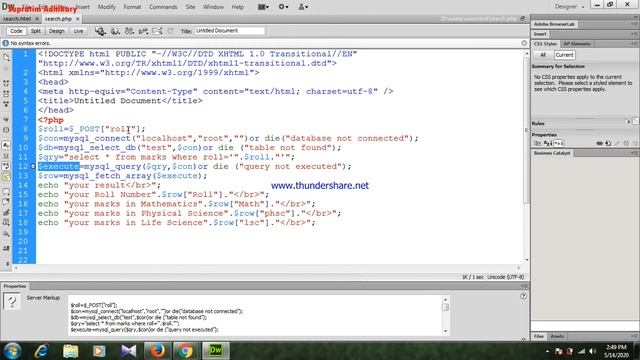Viewport: 640px width, 360px height.
Task: Click the Preview in Browser globe icon
Action: click(115, 31)
